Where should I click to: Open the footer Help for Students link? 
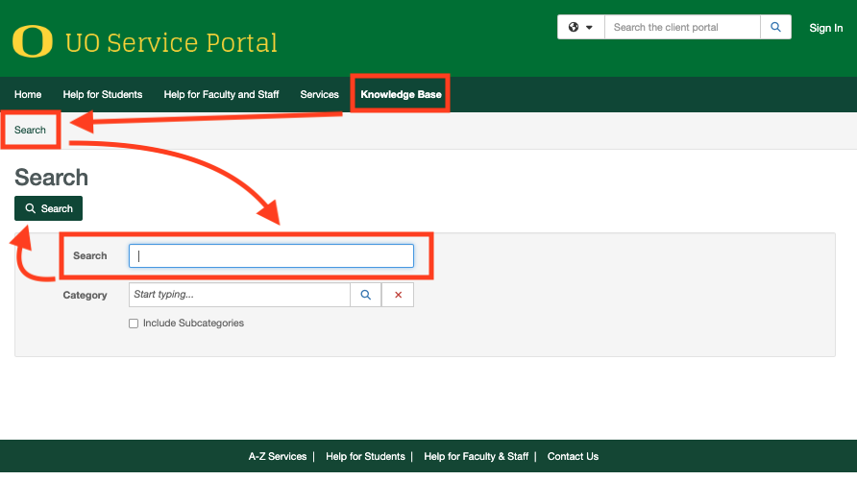(365, 457)
